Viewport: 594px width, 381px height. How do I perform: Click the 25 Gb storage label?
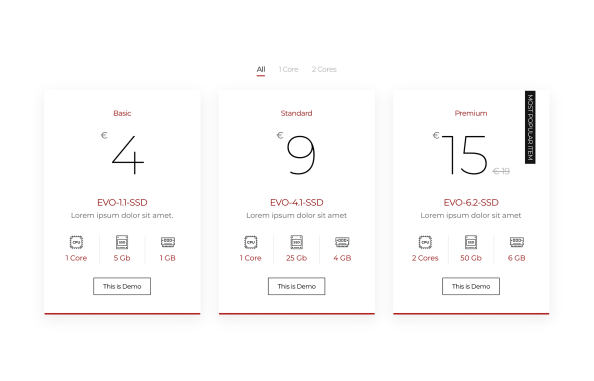(x=297, y=258)
